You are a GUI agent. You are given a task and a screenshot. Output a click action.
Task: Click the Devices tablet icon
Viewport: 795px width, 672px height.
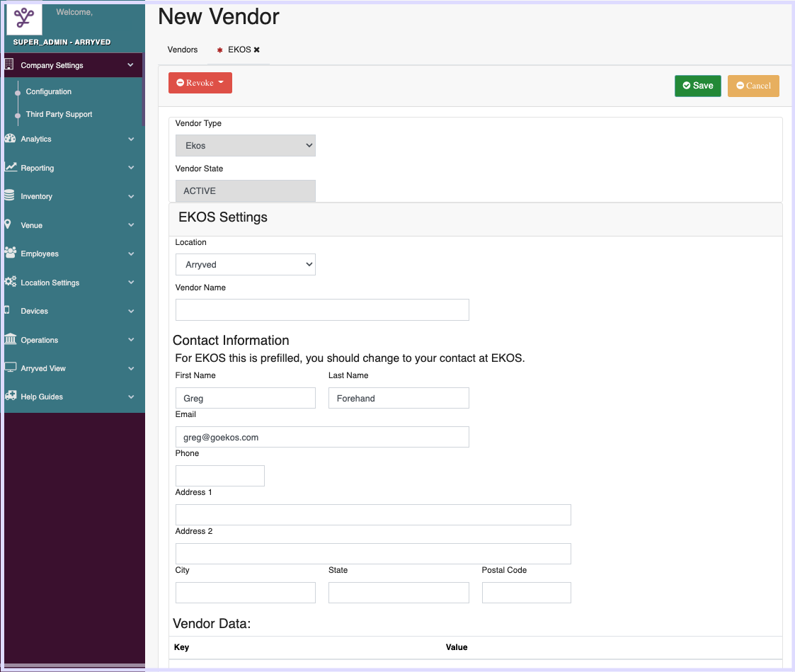click(x=7, y=310)
